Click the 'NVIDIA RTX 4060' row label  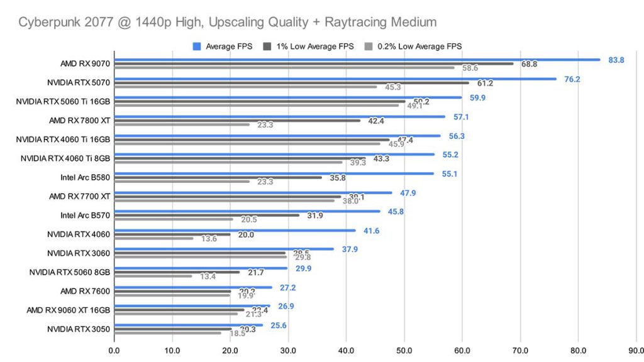[x=79, y=234]
